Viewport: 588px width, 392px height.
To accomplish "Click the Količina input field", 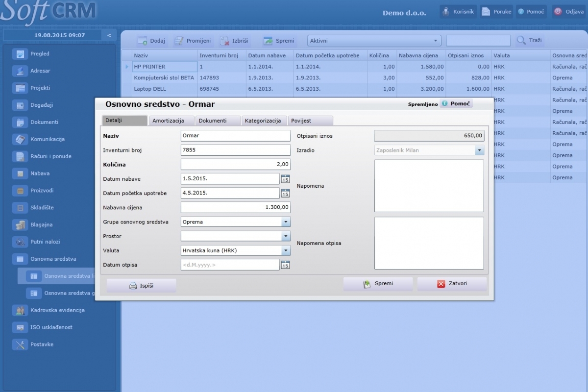I will [x=236, y=165].
